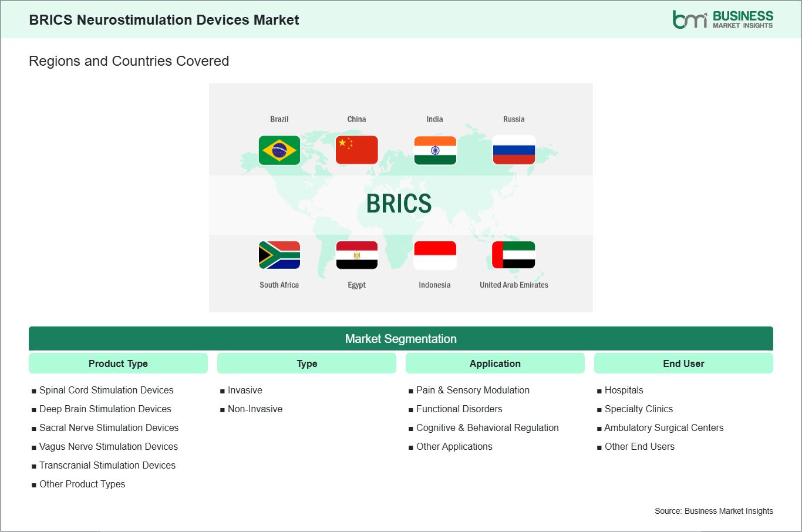The height and width of the screenshot is (532, 802).
Task: Click the 'Indonesia' country label
Action: click(x=434, y=285)
